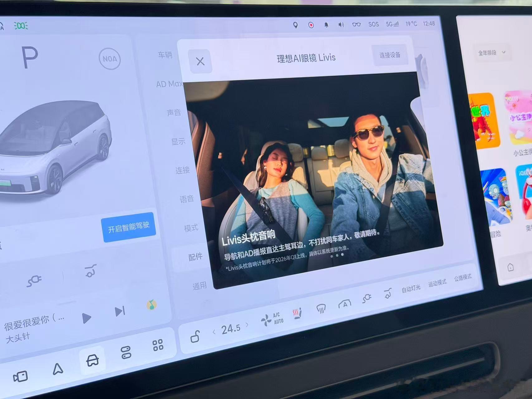Select the car settings icon in dock
Screen dimensions: 532x399
pyautogui.click(x=93, y=360)
